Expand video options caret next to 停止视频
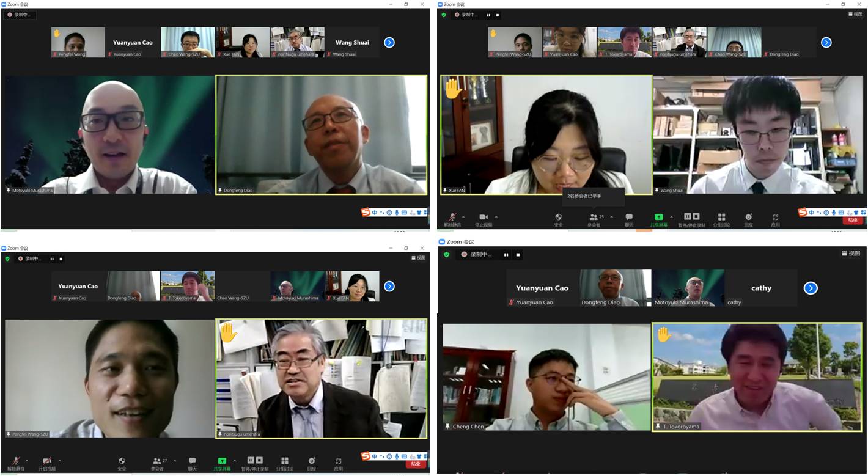 click(496, 217)
